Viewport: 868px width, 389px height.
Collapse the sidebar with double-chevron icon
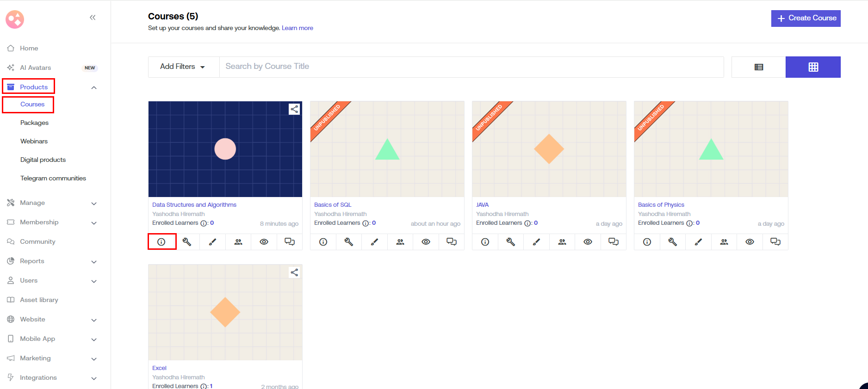tap(93, 18)
